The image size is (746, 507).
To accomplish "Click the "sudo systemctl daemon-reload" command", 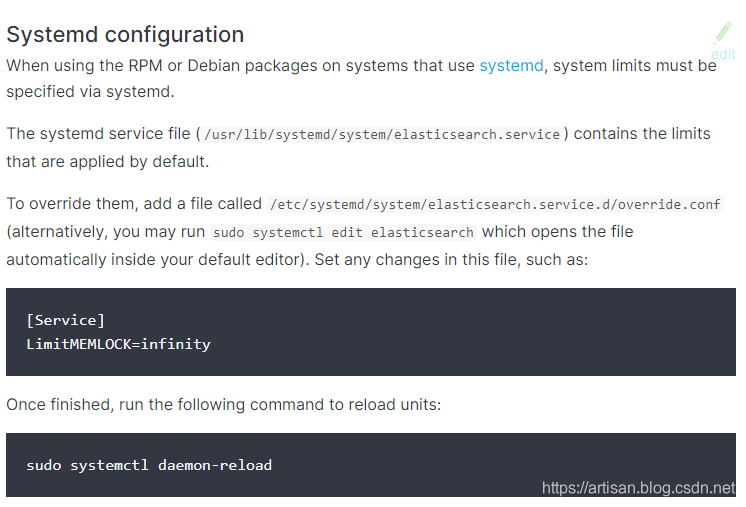I will pos(149,465).
